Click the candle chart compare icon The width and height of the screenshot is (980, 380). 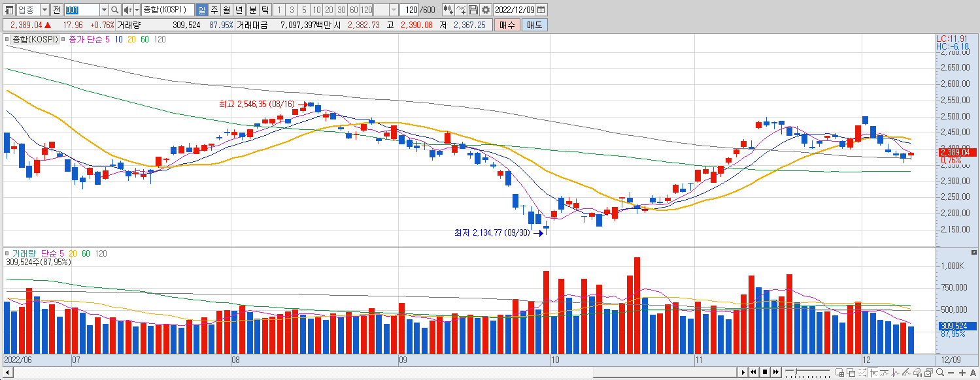(x=448, y=10)
